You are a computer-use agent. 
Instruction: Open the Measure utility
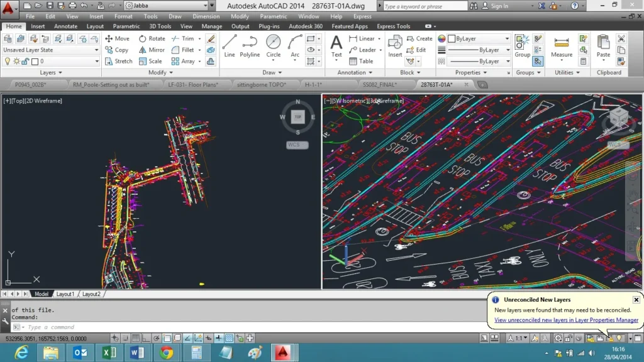562,47
